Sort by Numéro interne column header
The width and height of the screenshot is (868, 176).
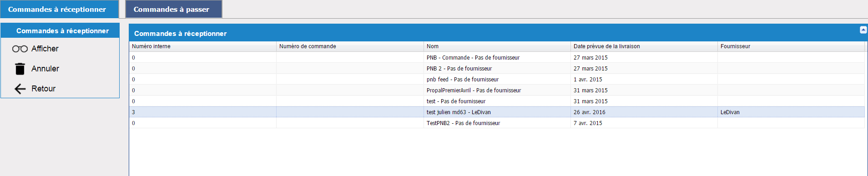202,46
